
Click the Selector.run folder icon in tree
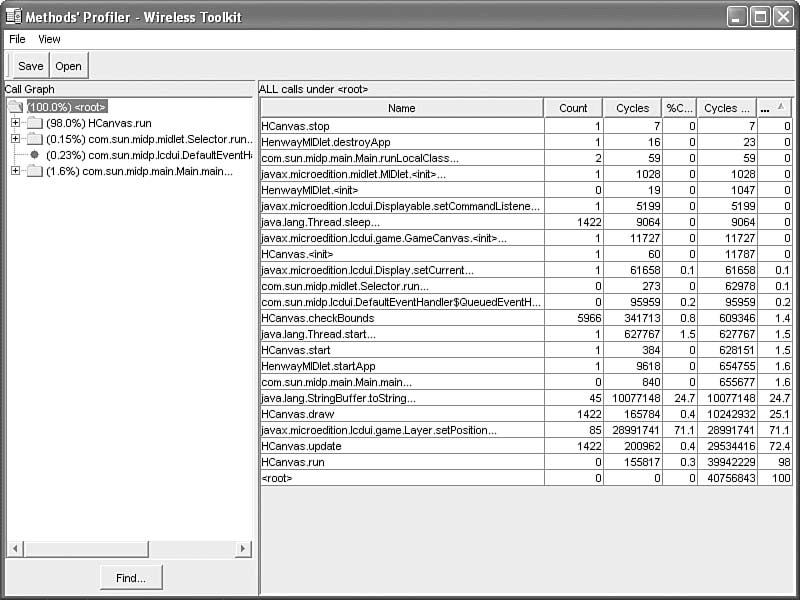(34, 139)
